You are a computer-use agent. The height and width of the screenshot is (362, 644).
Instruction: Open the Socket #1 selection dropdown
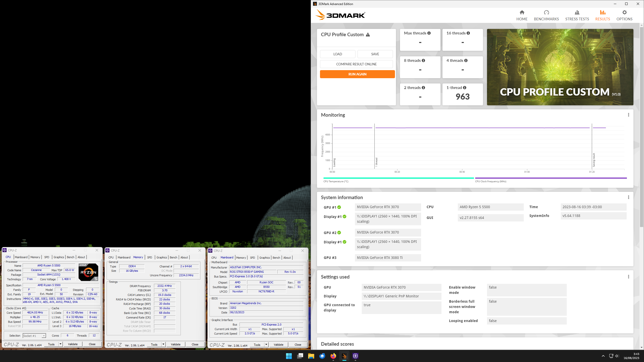34,336
